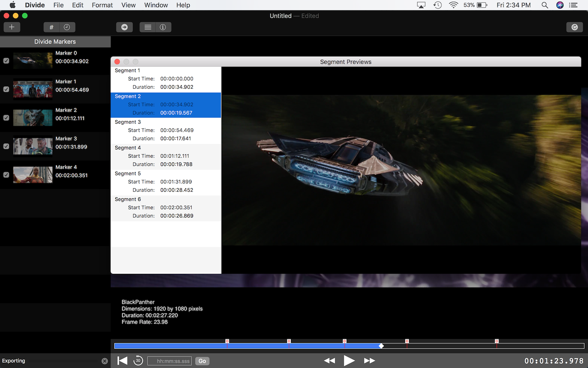588x368 pixels.
Task: Open the Format menu
Action: (x=102, y=5)
